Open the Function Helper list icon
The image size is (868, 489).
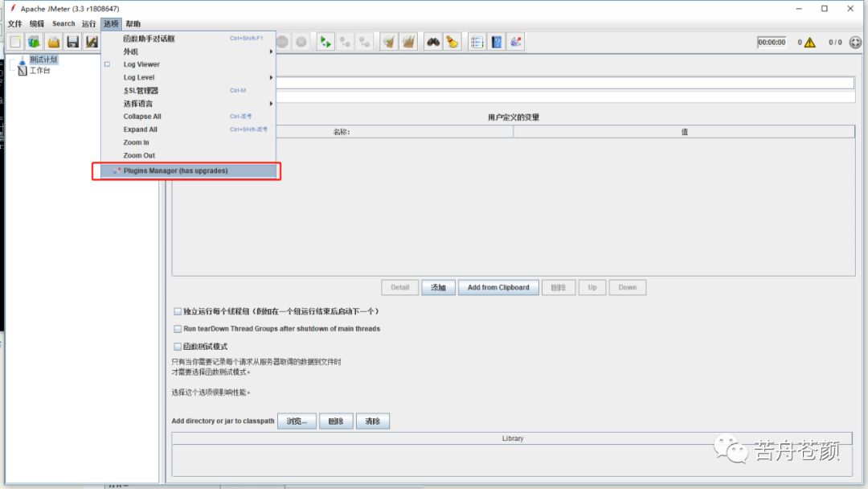[477, 42]
